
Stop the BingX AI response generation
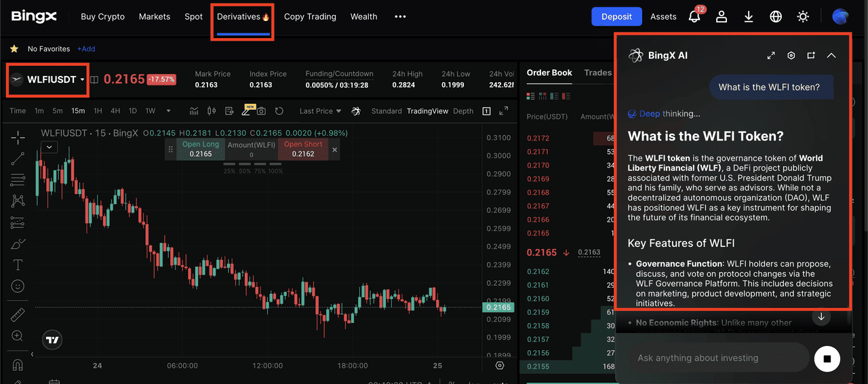click(827, 358)
